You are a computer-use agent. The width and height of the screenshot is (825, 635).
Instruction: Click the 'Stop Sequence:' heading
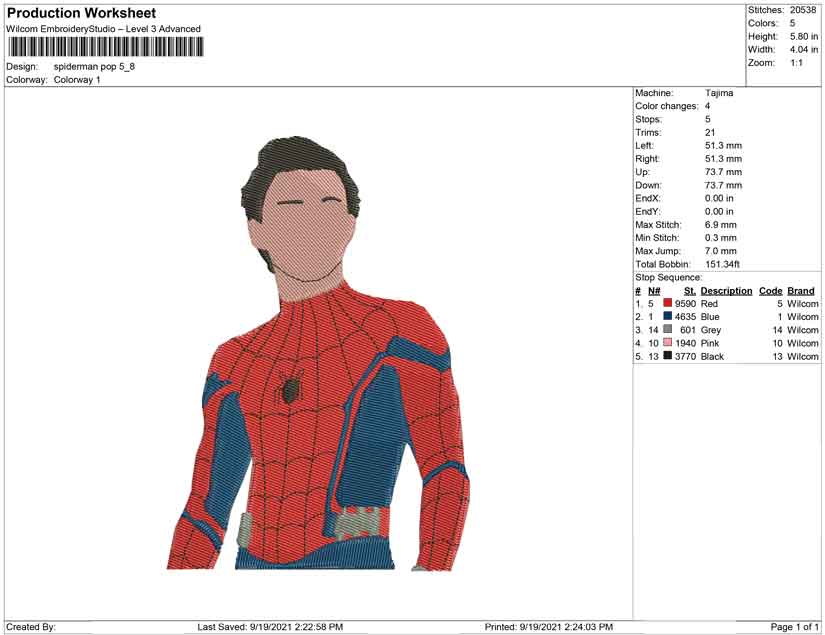pos(668,277)
